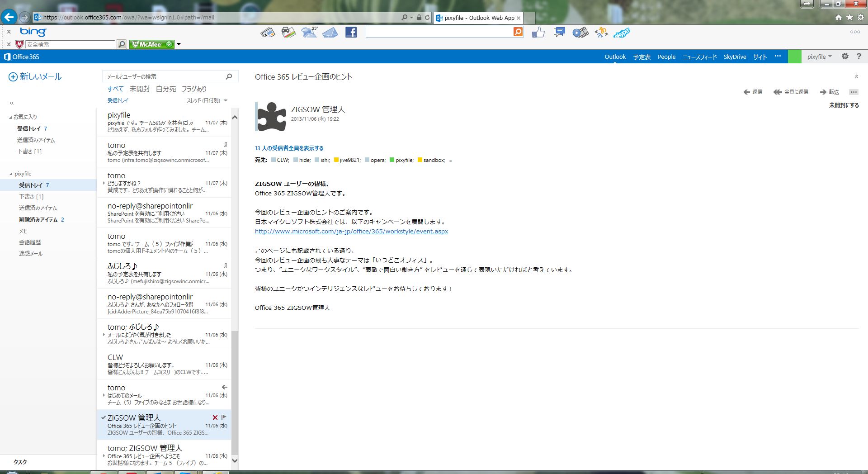Screen dimensions: 868x474
Task: Delete the selected ZIGSOW 管理人 message
Action: click(215, 417)
